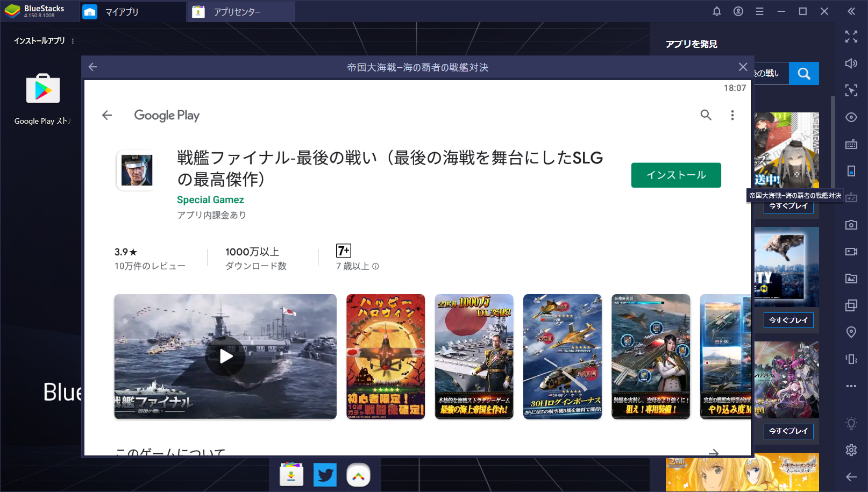Open more options three dots in sidebar
Viewport: 868px width, 492px height.
[851, 386]
